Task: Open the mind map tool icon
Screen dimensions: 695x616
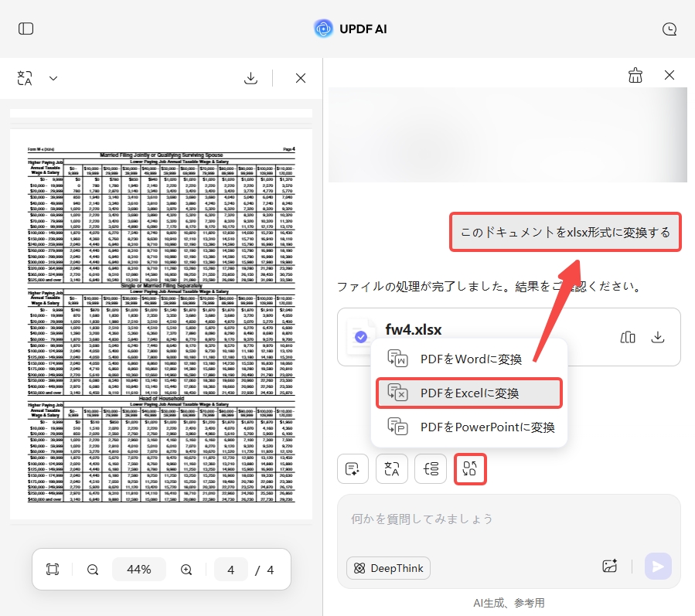Action: [431, 469]
